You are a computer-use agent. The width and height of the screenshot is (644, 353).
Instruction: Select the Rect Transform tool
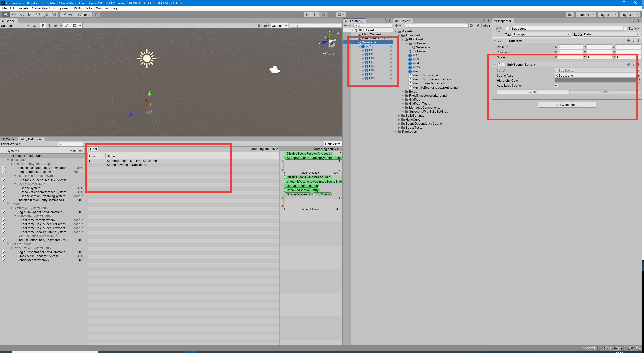tap(38, 15)
